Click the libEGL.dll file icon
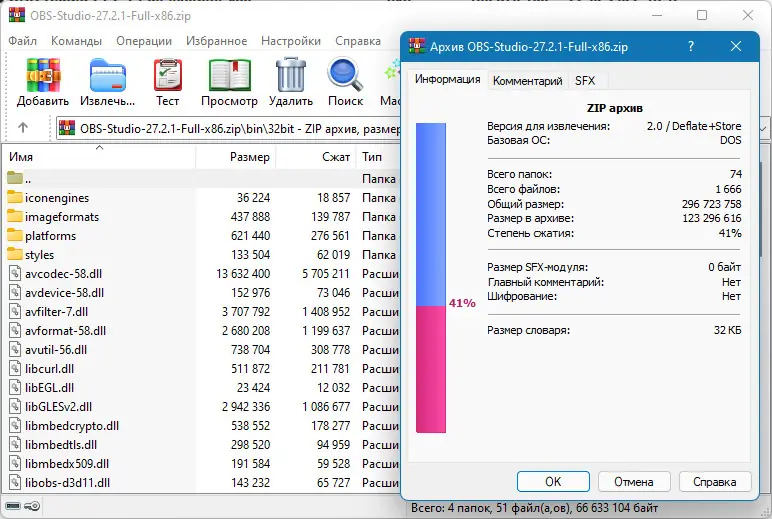This screenshot has height=519, width=772. tap(15, 388)
